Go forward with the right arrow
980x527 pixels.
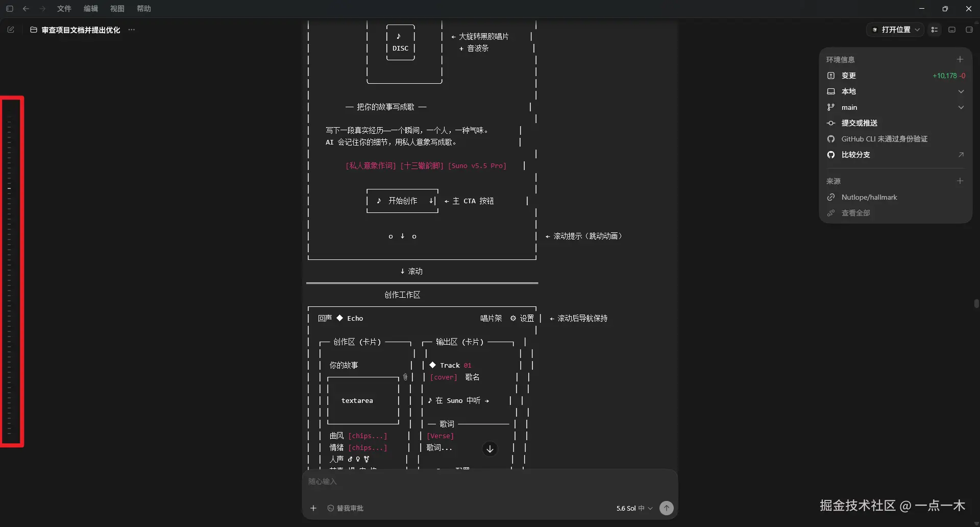[42, 9]
